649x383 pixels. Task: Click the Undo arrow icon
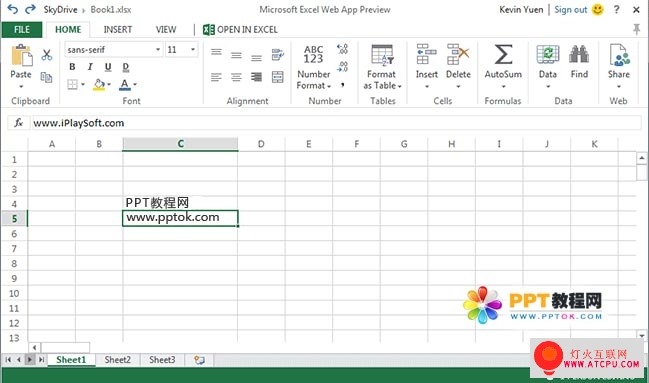(x=13, y=9)
